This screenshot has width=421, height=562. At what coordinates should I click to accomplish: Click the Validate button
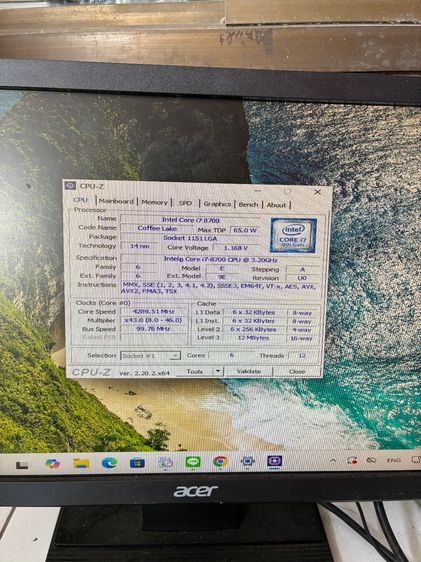click(249, 371)
